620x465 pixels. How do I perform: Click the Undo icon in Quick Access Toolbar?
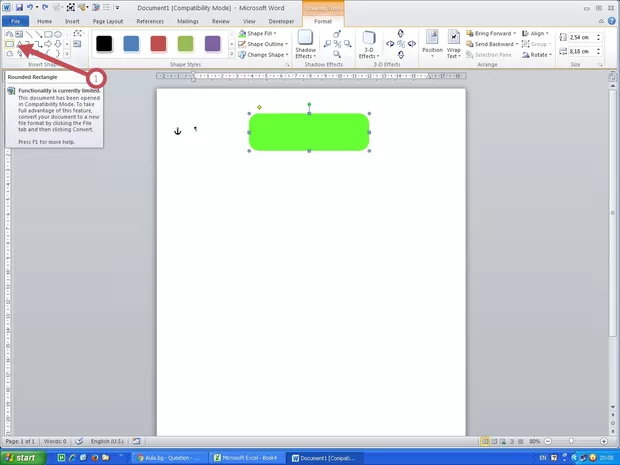[x=29, y=8]
